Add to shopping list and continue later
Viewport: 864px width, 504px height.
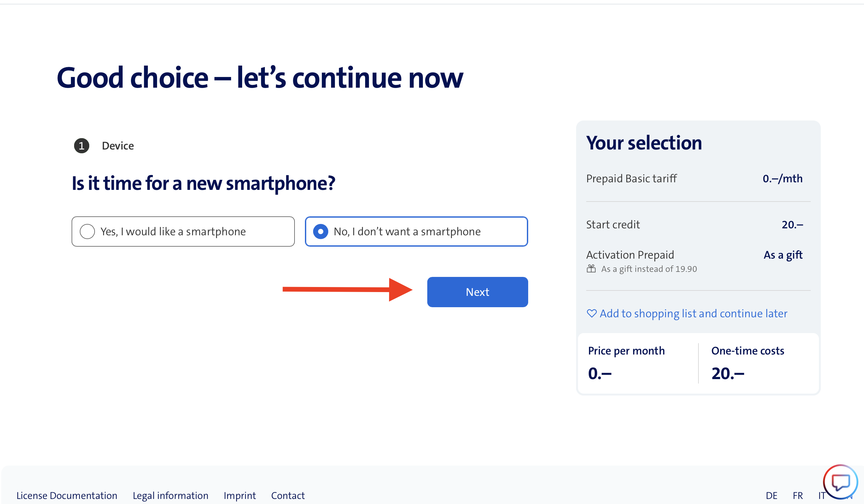tap(693, 314)
